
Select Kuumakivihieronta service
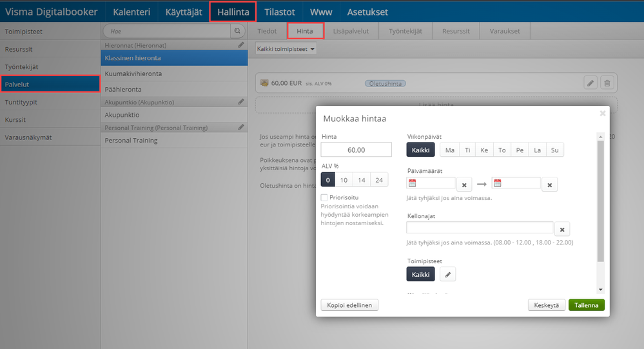174,74
